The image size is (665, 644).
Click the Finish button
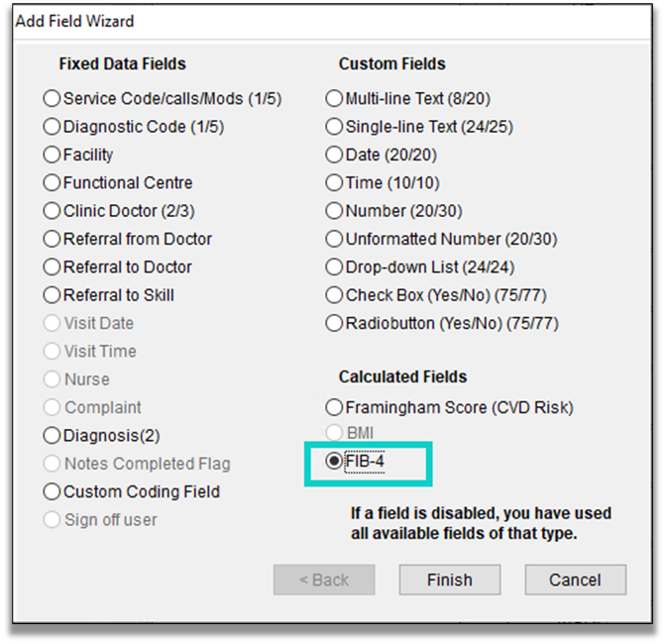point(449,580)
